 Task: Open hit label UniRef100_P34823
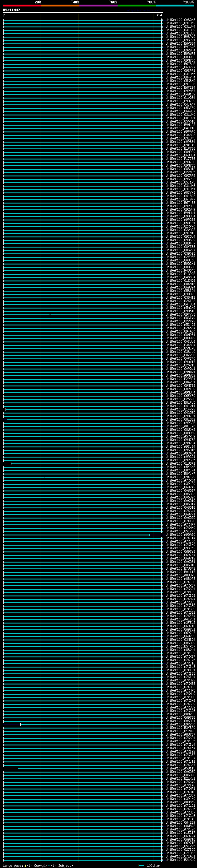tap(180, 135)
